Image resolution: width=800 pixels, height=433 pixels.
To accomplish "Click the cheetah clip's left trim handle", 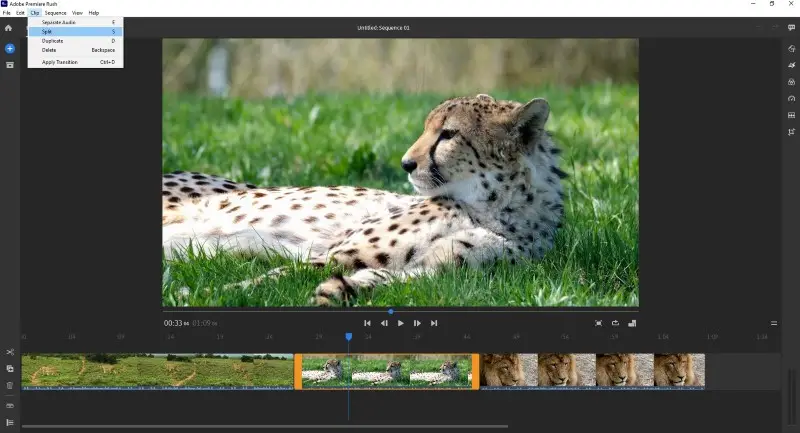I will click(298, 371).
